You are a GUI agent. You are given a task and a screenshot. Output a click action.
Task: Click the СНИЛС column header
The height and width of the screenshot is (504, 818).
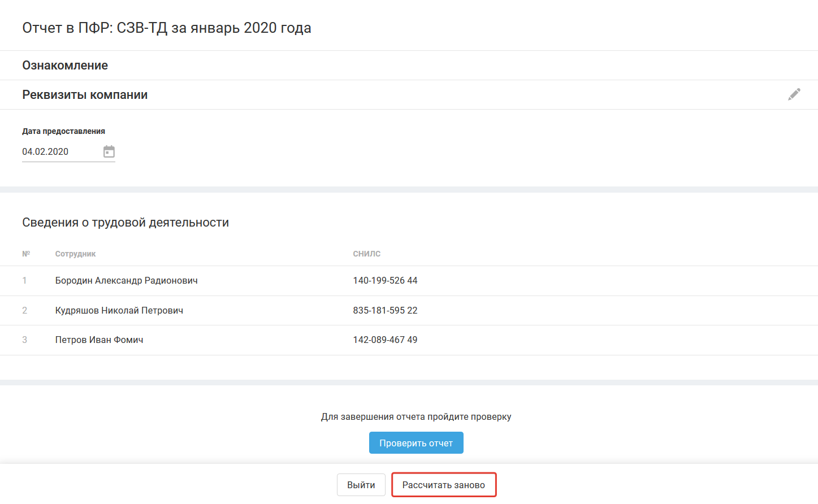(x=367, y=254)
